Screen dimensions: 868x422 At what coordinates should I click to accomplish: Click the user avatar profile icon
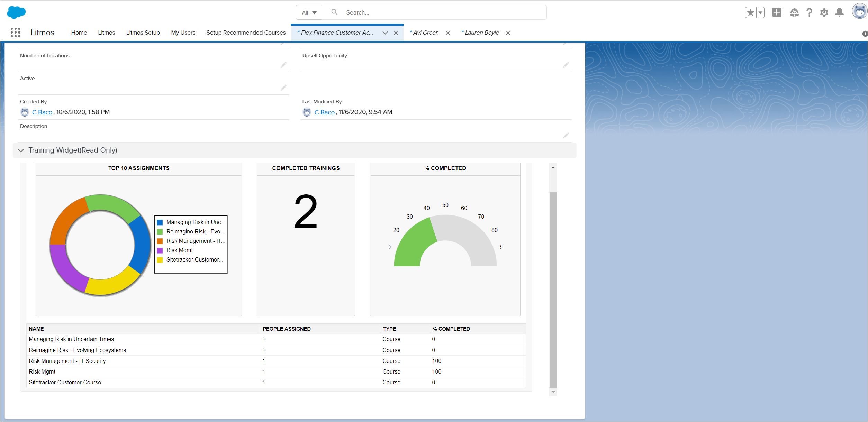coord(859,12)
